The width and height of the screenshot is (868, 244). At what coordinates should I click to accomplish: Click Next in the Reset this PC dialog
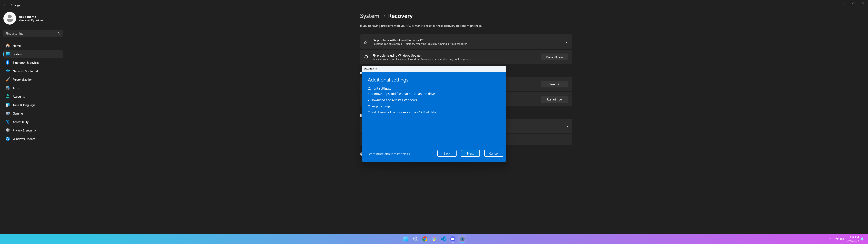pyautogui.click(x=470, y=153)
